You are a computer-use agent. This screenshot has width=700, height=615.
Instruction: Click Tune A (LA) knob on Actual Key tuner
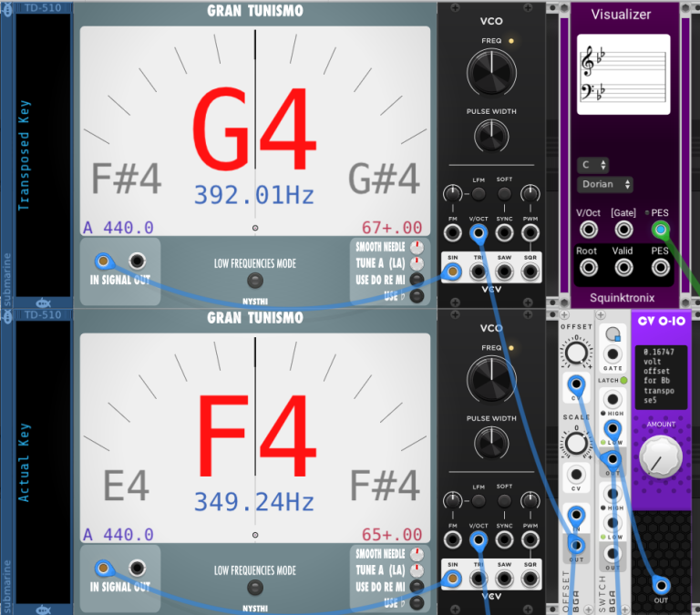(417, 570)
